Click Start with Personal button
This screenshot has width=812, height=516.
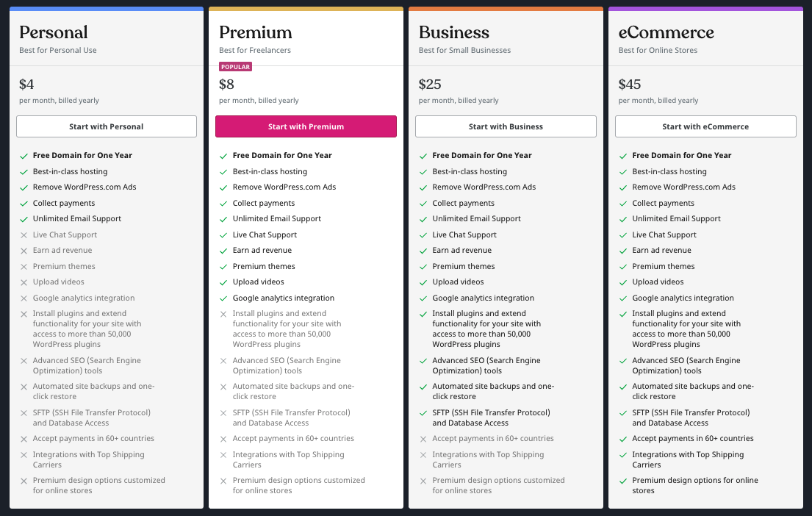pos(107,126)
